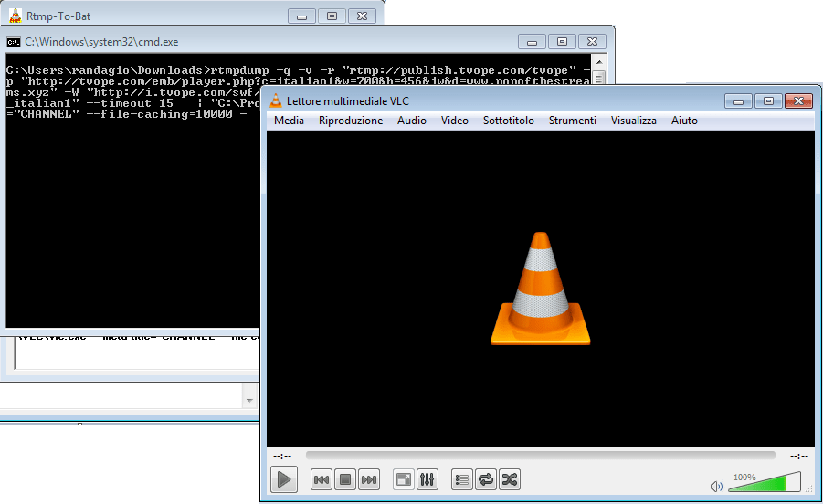This screenshot has height=504, width=823.
Task: Click the remaining time label in VLC
Action: point(799,456)
